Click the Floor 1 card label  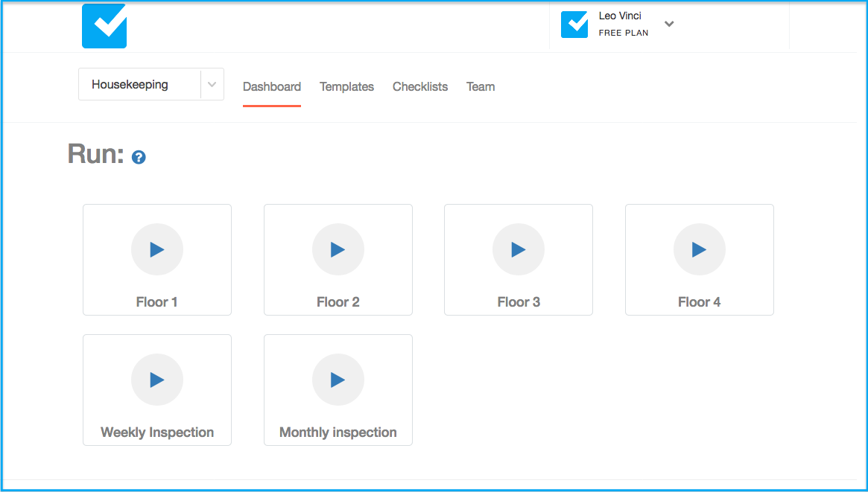tap(156, 302)
